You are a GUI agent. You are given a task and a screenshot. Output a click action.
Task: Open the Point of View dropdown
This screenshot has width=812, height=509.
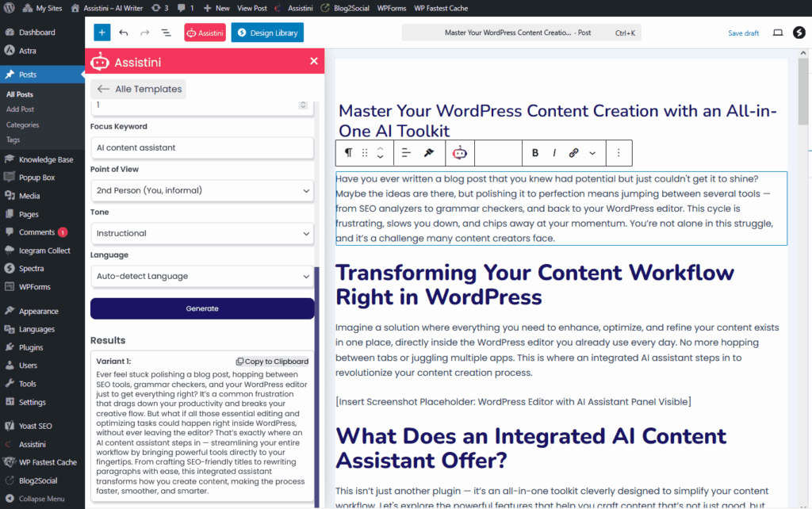click(x=201, y=190)
